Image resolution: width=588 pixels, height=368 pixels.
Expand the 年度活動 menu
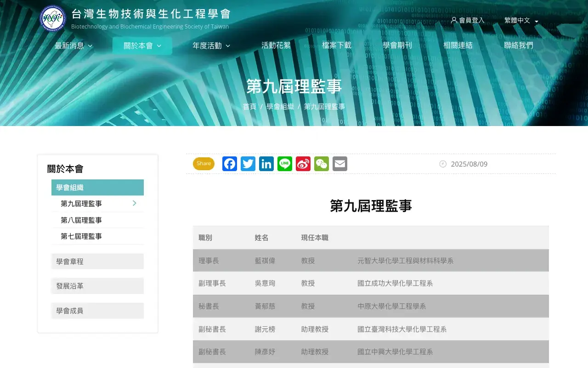tap(211, 46)
